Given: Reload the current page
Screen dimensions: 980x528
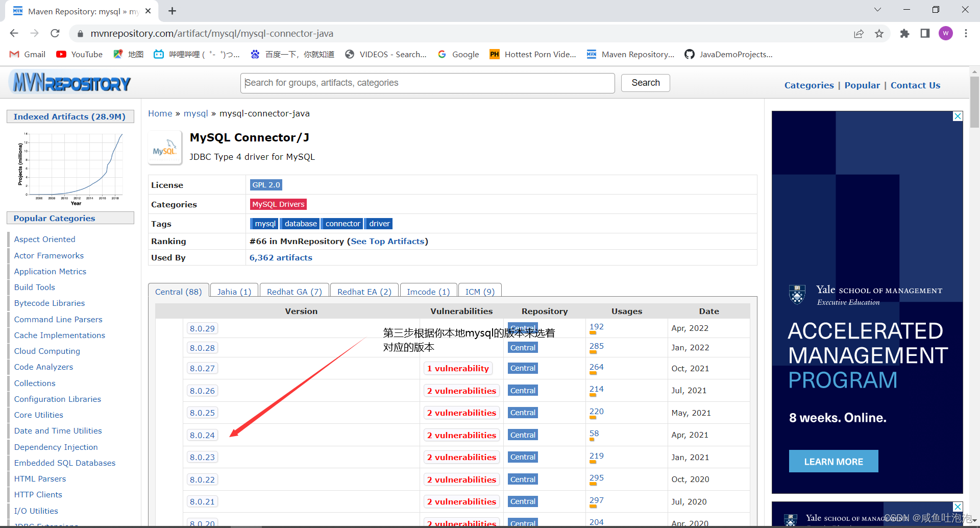Looking at the screenshot, I should 55,33.
